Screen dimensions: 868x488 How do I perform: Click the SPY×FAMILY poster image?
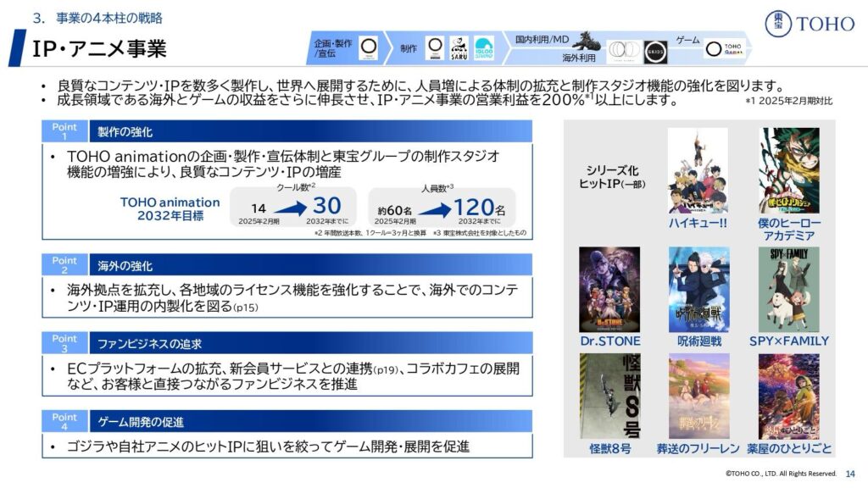789,290
